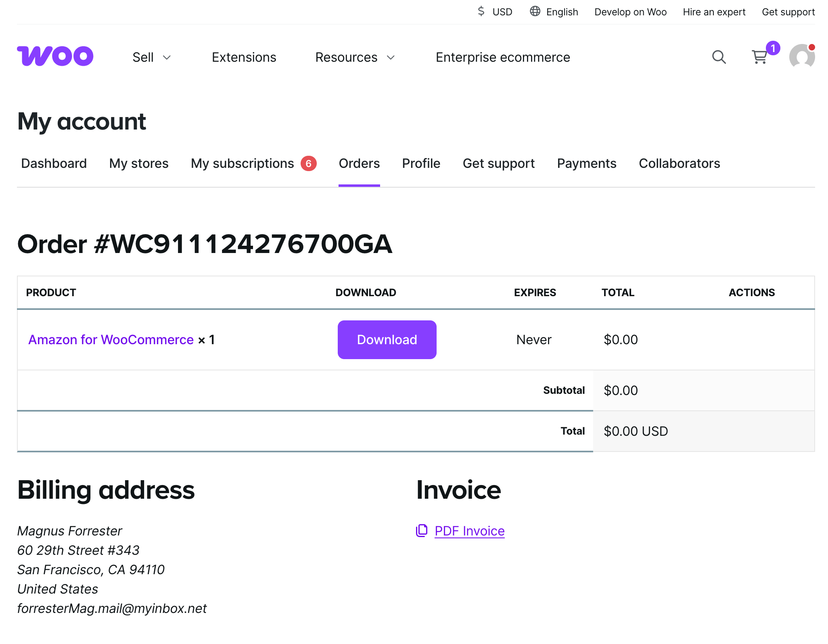Open the USD currency selector
This screenshot has height=644, width=828.
coord(502,12)
